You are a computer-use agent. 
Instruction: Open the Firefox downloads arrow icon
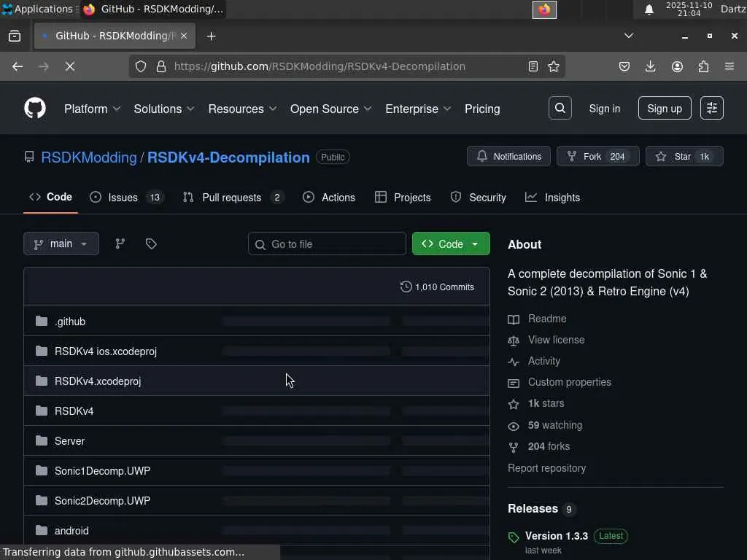(x=650, y=66)
